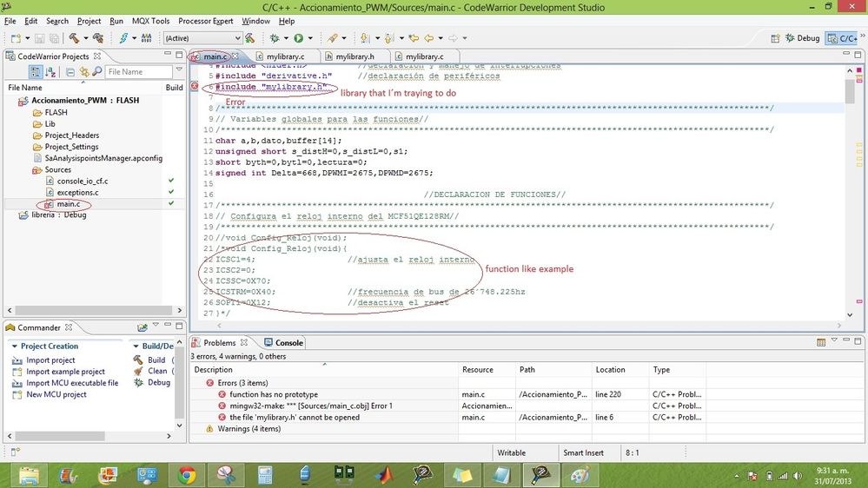Click the magnifier search icon in projects panel

96,72
